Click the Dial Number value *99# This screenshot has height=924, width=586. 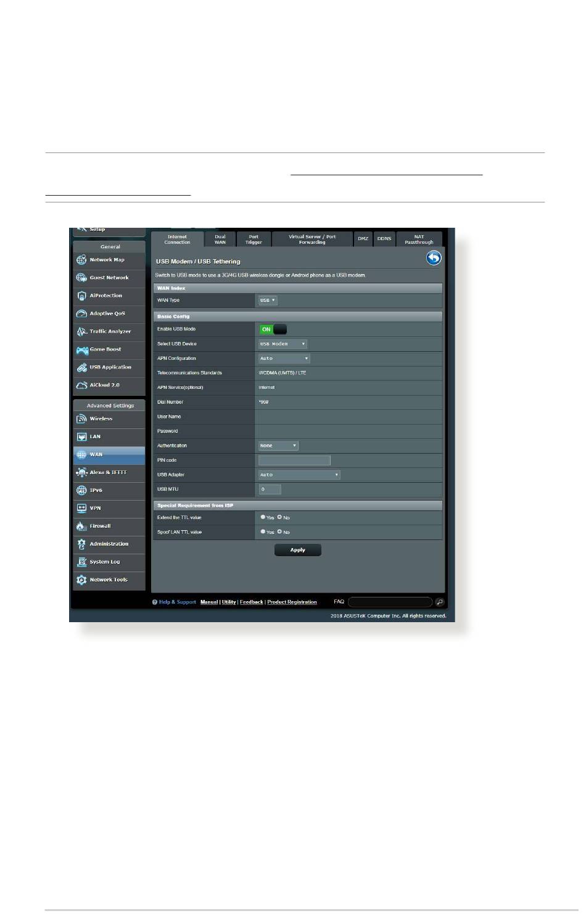click(x=263, y=402)
